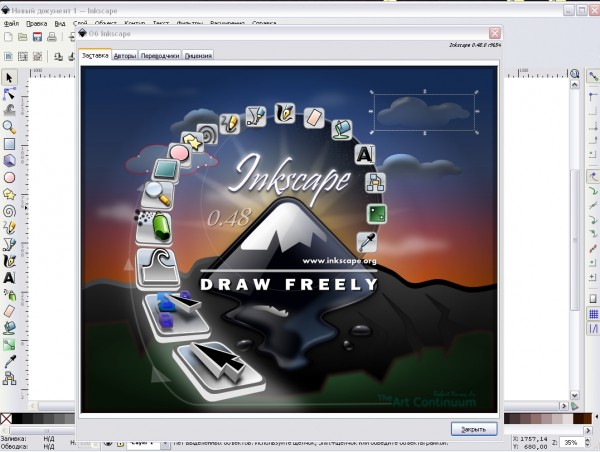Toggle snap to page border button

click(593, 299)
